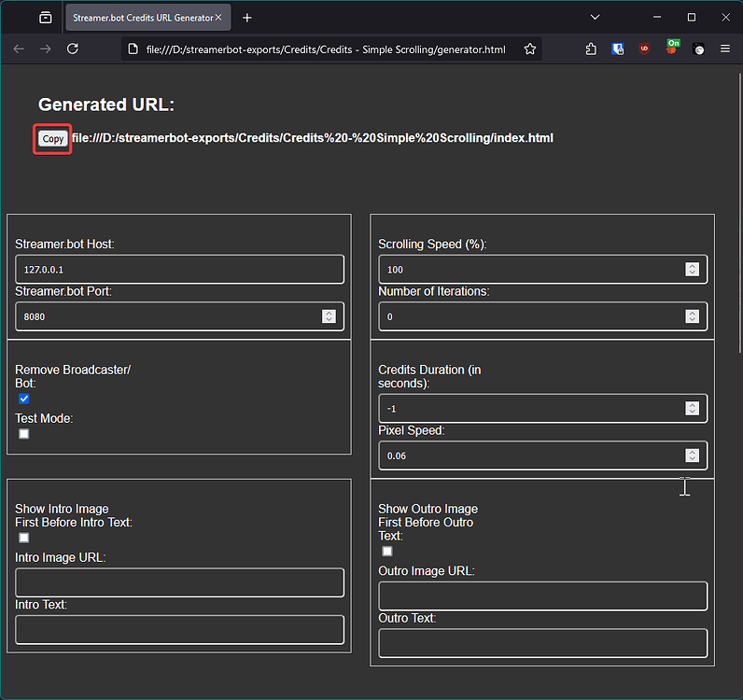The width and height of the screenshot is (743, 700).
Task: Open the Bitwarden shield extension icon
Action: pos(617,49)
